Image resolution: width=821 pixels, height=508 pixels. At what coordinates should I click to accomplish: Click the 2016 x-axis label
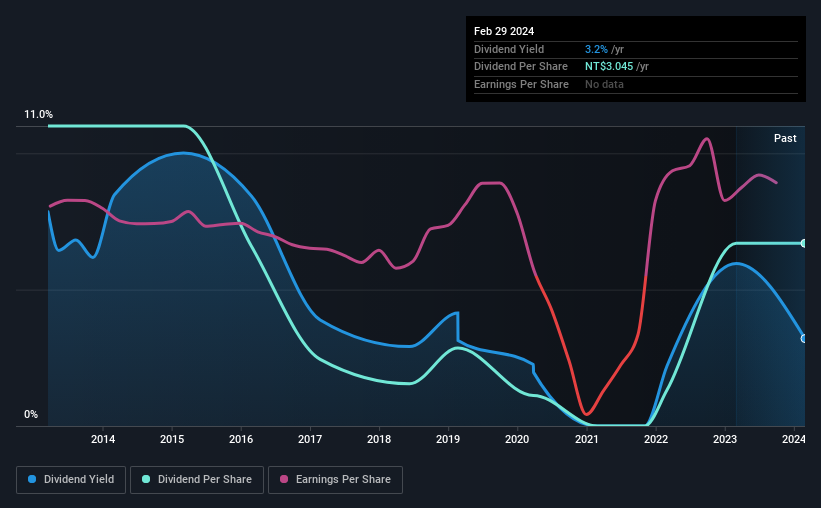pos(241,439)
